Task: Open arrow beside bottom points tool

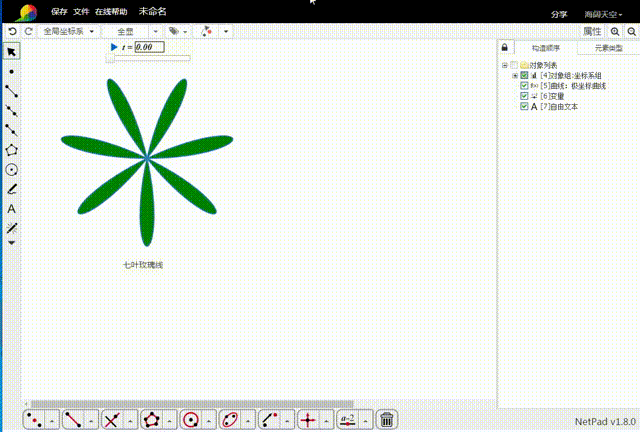Action: coord(52,420)
